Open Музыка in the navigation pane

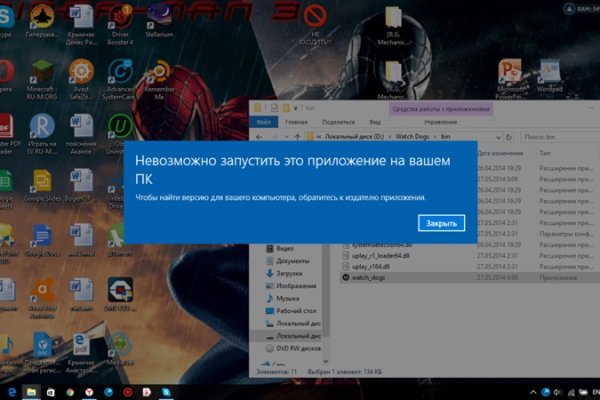point(288,298)
